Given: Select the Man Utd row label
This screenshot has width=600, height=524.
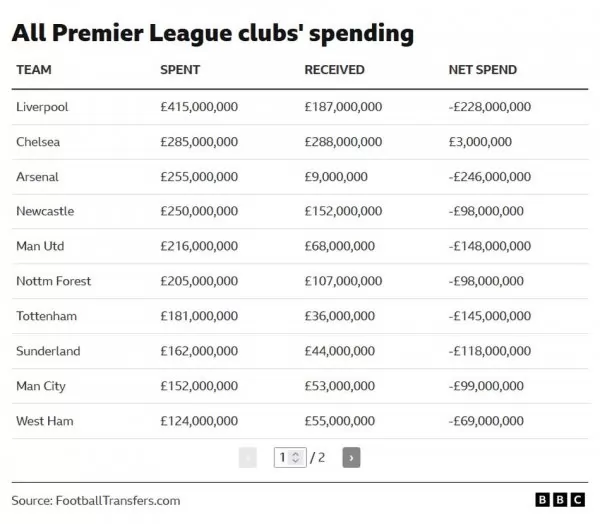Looking at the screenshot, I should 40,246.
